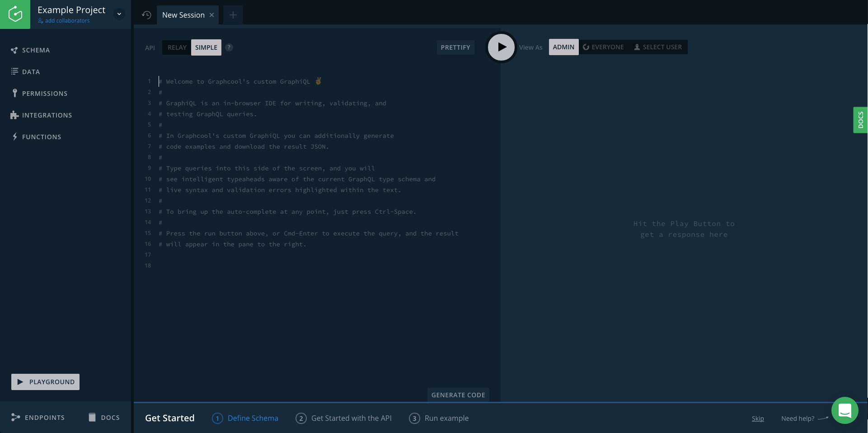The width and height of the screenshot is (868, 433).
Task: Show the project Endpoints
Action: click(x=44, y=417)
